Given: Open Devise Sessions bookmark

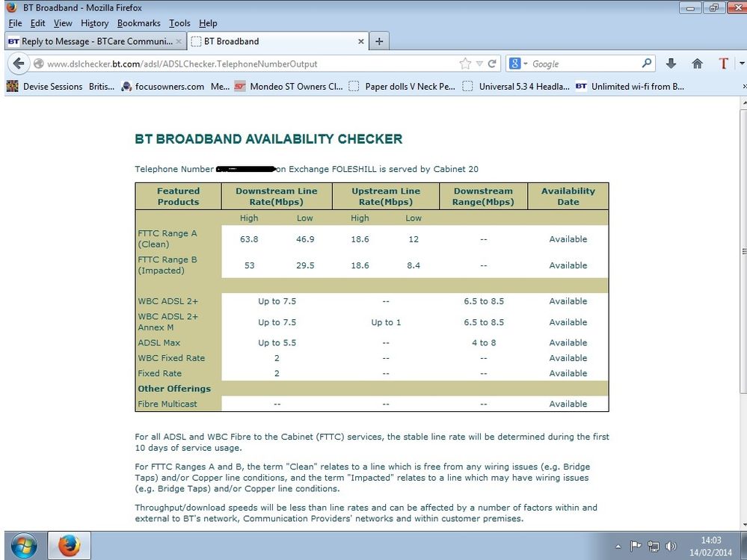Looking at the screenshot, I should 45,86.
